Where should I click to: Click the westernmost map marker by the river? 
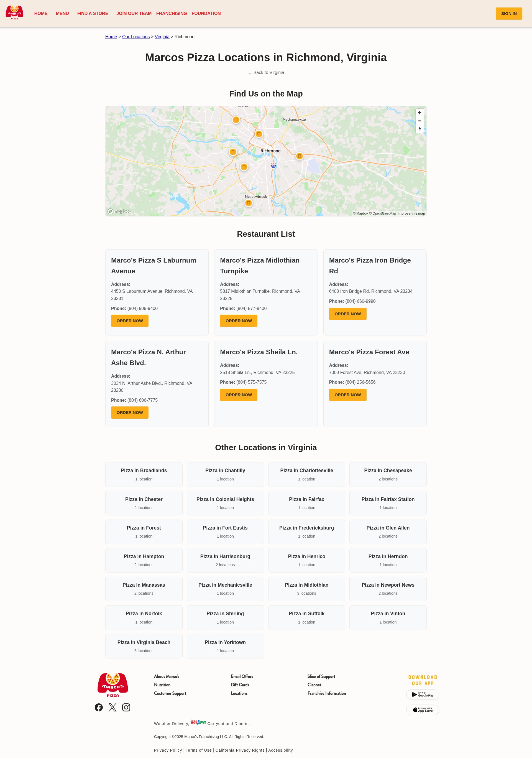[x=233, y=152]
